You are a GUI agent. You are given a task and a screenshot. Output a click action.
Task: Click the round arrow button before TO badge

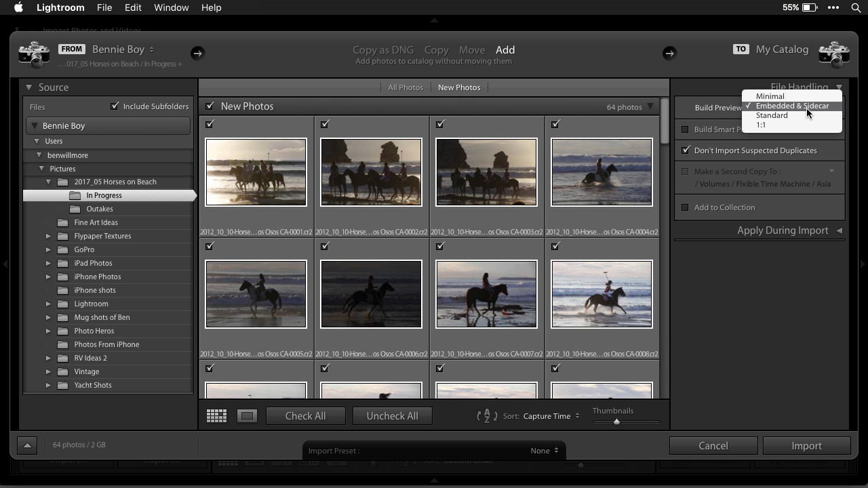coord(669,53)
